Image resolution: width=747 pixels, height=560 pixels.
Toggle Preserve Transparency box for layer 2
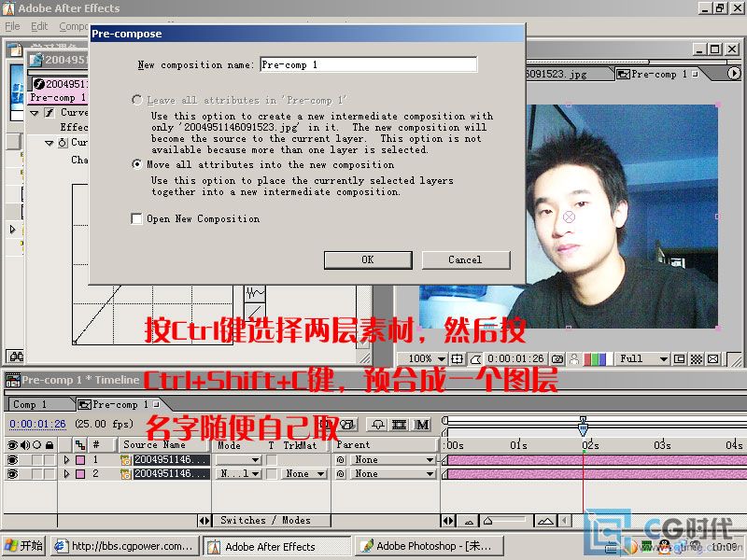click(x=272, y=474)
